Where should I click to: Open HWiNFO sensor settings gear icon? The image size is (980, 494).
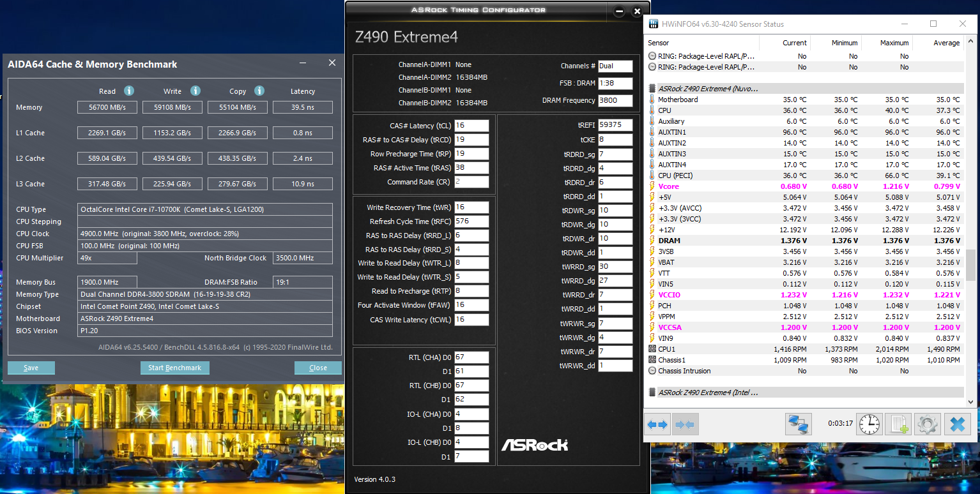point(928,424)
